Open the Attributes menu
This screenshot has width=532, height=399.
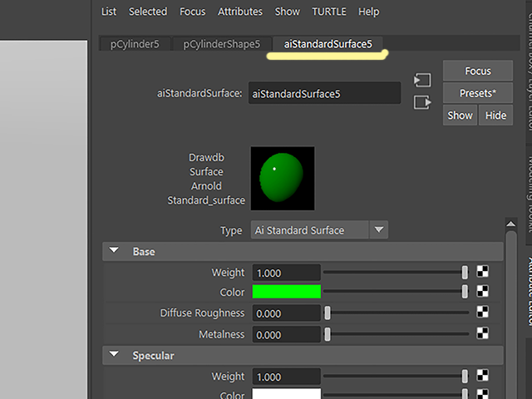240,12
